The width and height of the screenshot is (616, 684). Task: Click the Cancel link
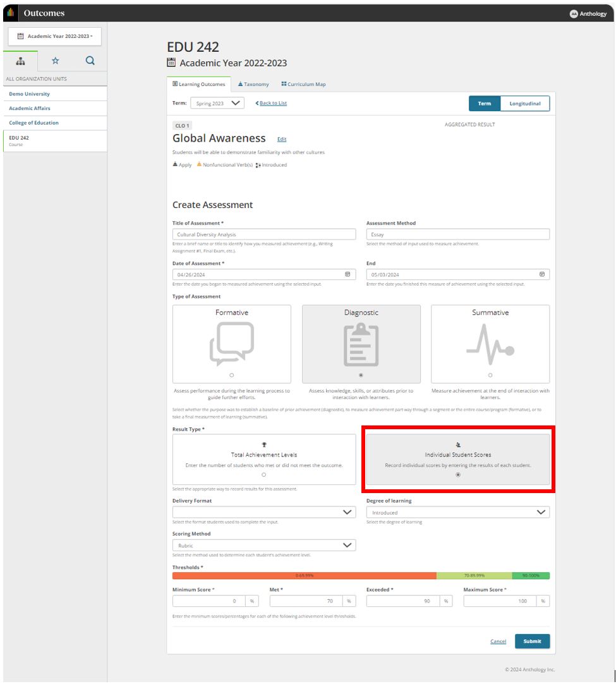(x=498, y=641)
